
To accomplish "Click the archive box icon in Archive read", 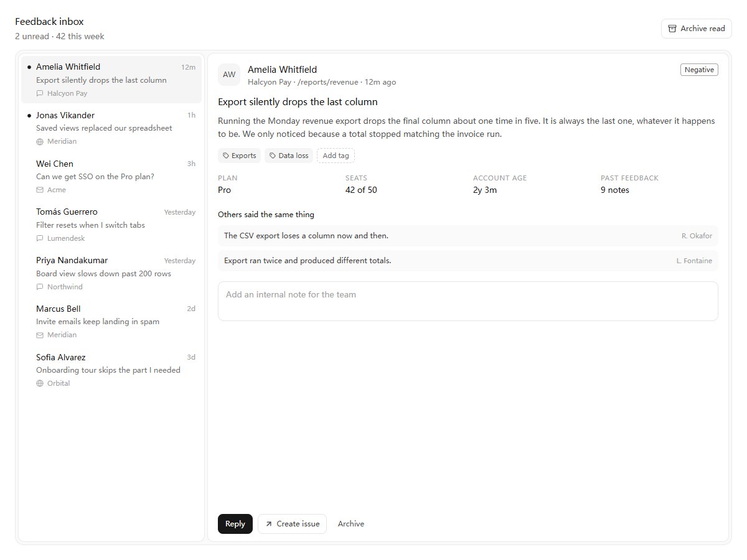I will [x=672, y=29].
